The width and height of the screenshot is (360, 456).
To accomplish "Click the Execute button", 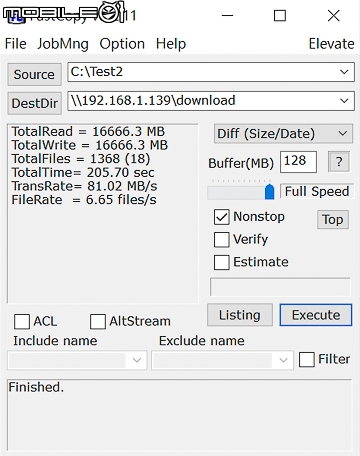I will tap(316, 315).
